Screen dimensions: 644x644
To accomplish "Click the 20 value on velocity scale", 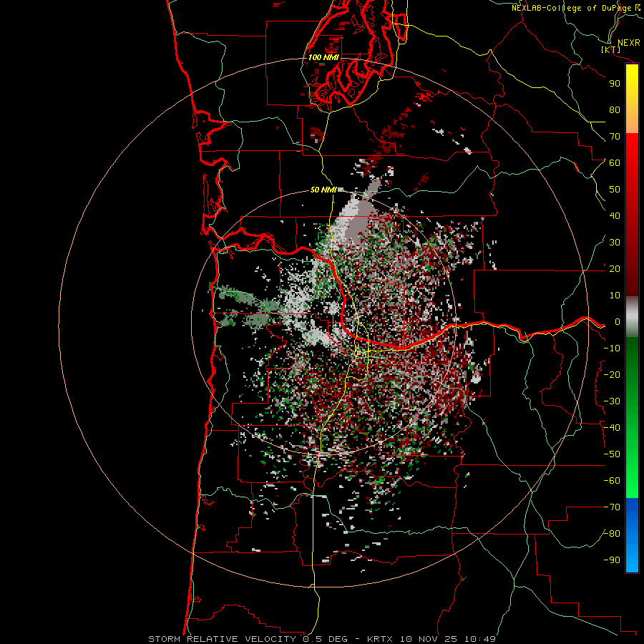I will (615, 269).
